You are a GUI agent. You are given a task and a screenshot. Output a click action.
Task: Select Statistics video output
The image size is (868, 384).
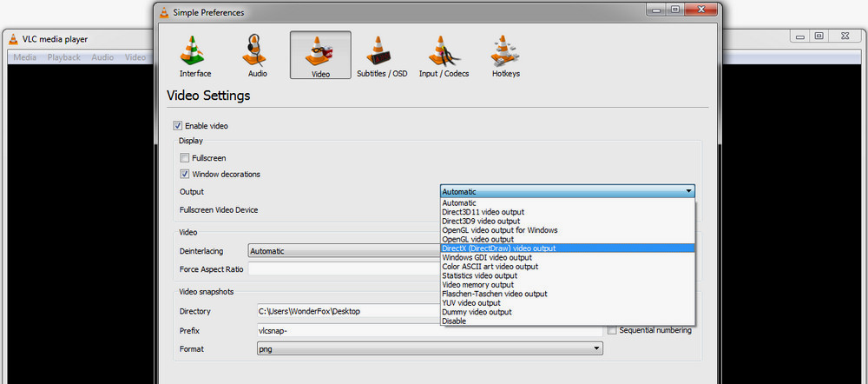(x=568, y=275)
